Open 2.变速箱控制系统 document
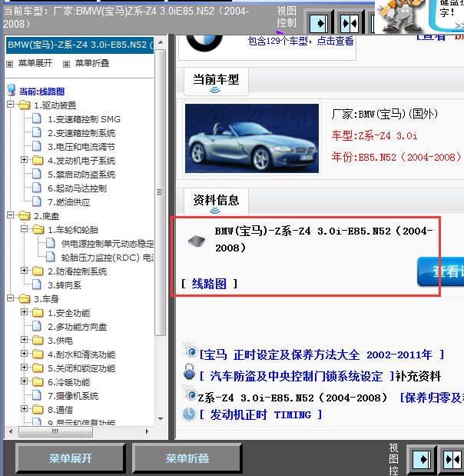The height and width of the screenshot is (476, 464). tap(81, 133)
